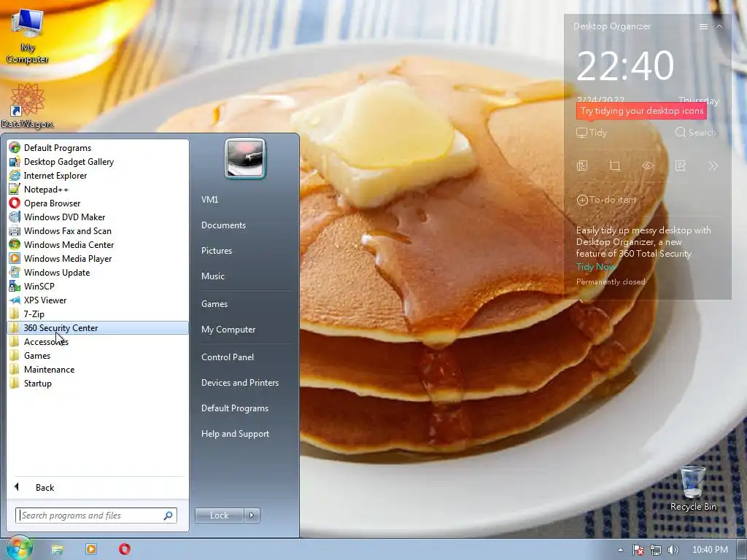
Task: Click the Windows Media Player list icon
Action: [15, 259]
